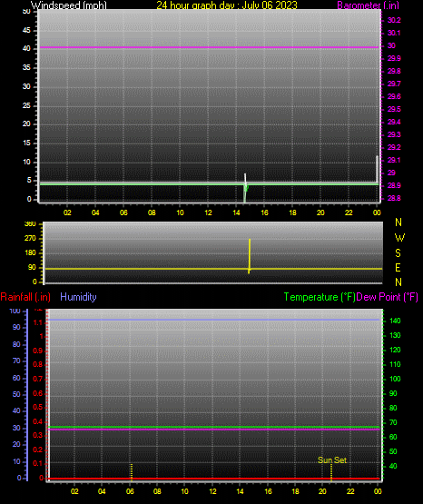Click the Windspeed (mph) axis title
This screenshot has height=504, width=423.
(69, 5)
